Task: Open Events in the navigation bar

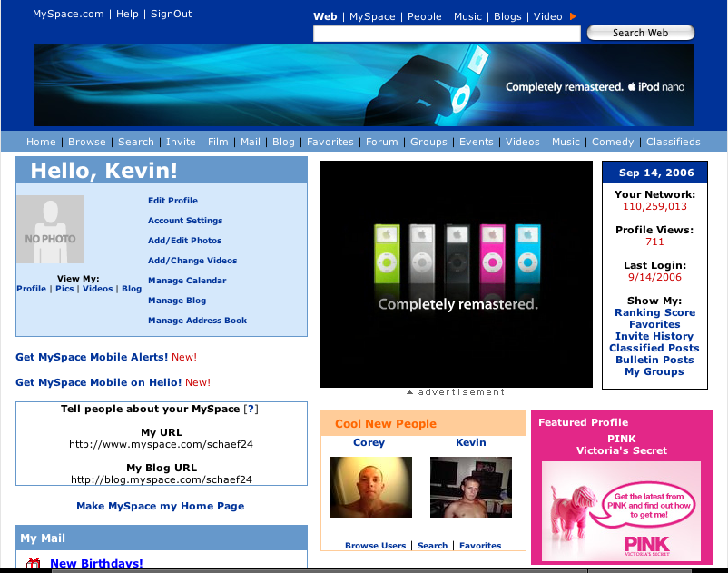Action: (476, 142)
